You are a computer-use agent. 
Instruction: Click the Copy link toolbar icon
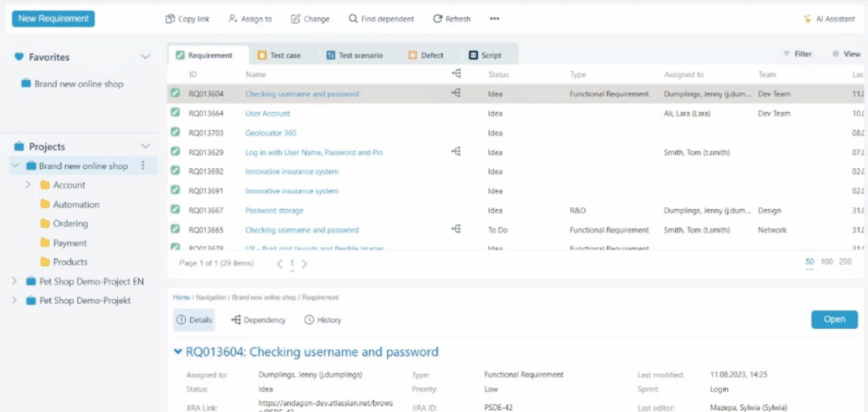pos(170,19)
